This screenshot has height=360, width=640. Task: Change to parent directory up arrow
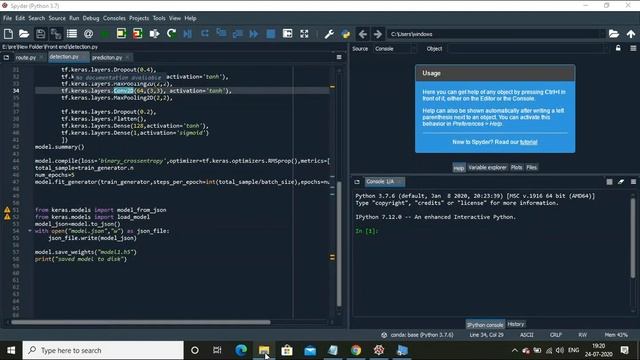[631, 34]
